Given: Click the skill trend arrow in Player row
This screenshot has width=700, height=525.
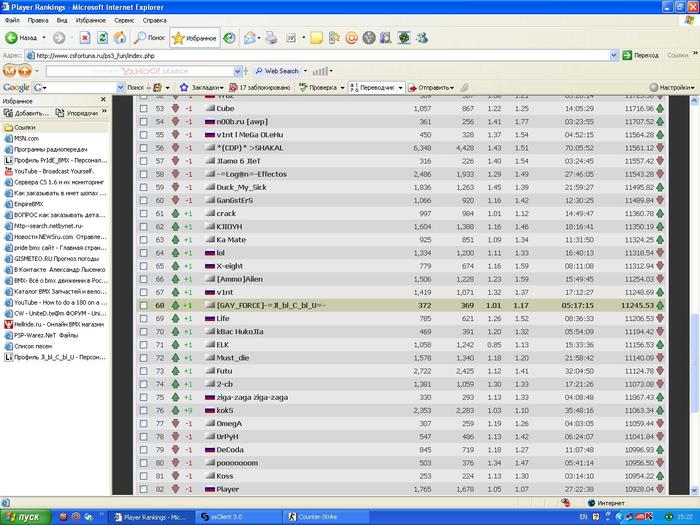Looking at the screenshot, I should [x=660, y=489].
